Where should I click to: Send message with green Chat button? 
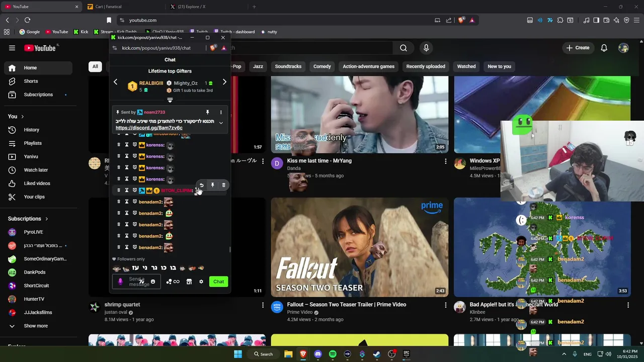point(218,282)
